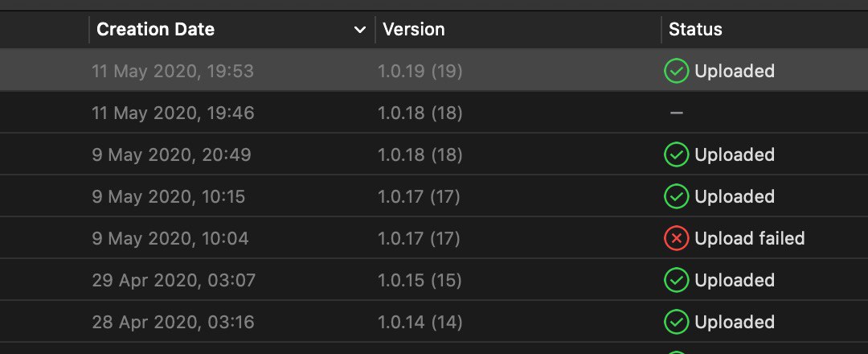Screen dimensions: 868x354
Task: Toggle sort order chevron on Creation Date
Action: click(359, 30)
